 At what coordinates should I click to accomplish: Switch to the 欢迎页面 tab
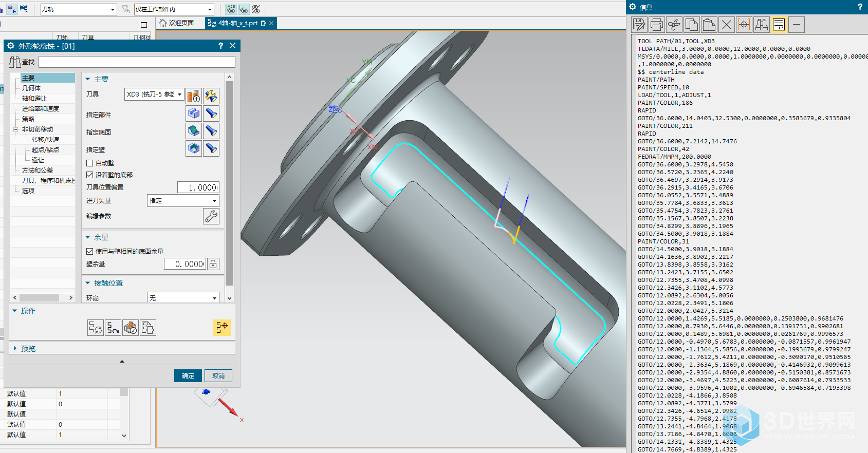click(x=177, y=23)
